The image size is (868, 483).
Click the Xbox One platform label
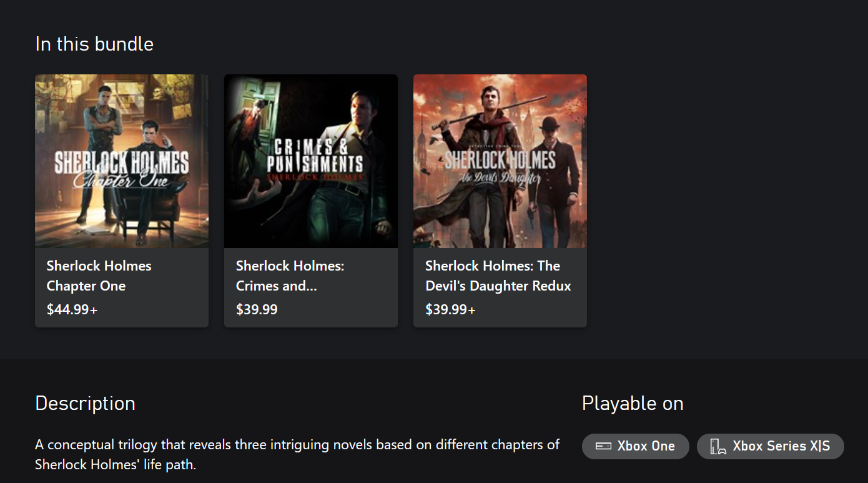[646, 446]
